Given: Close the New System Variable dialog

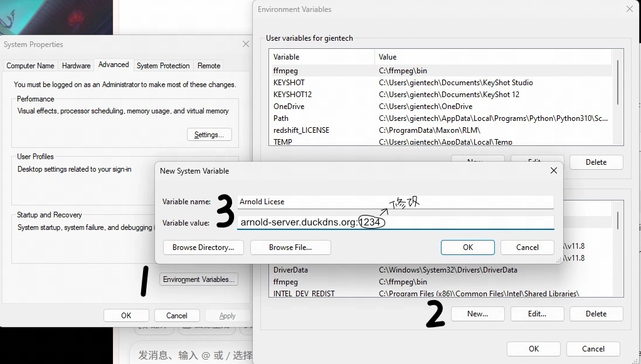Looking at the screenshot, I should click(553, 170).
